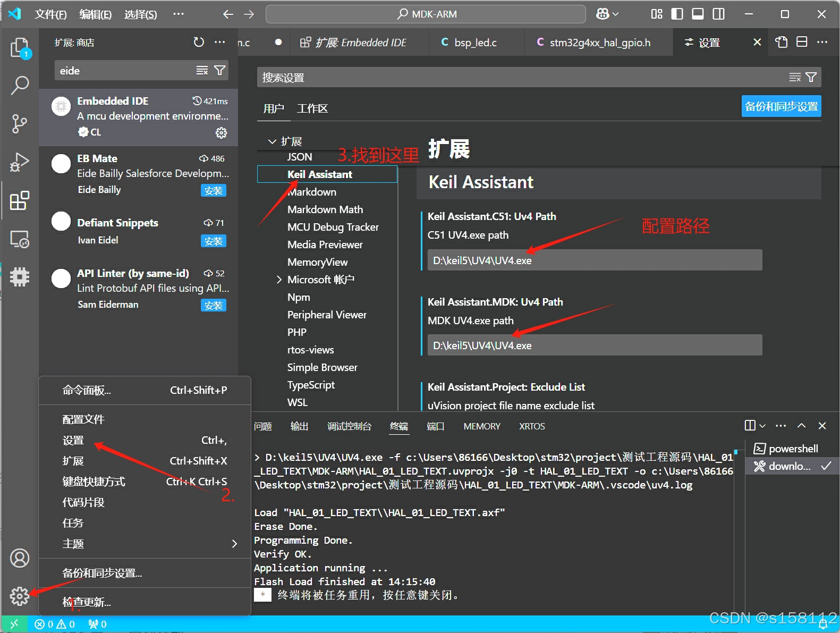Click the remote window status bar icon

(x=14, y=624)
